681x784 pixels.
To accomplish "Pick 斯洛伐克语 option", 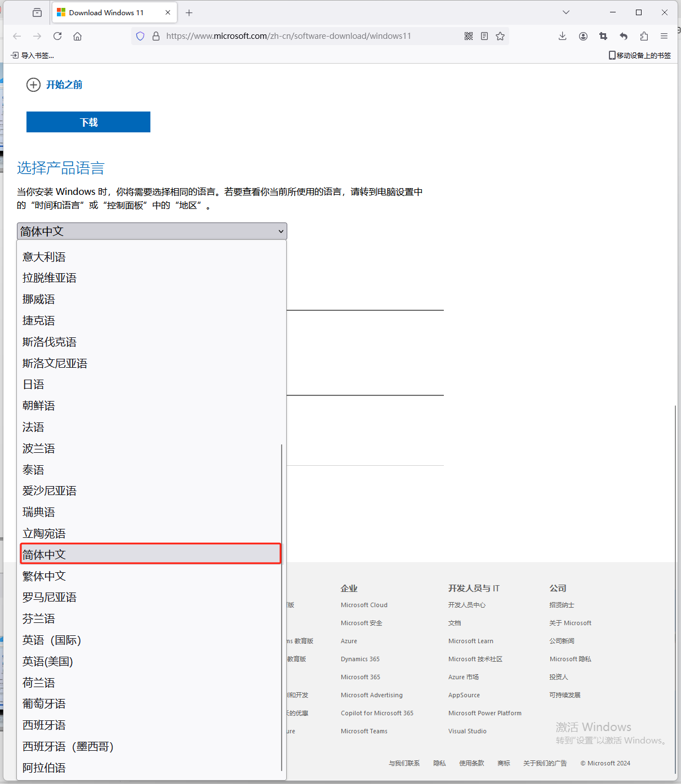I will pos(149,342).
